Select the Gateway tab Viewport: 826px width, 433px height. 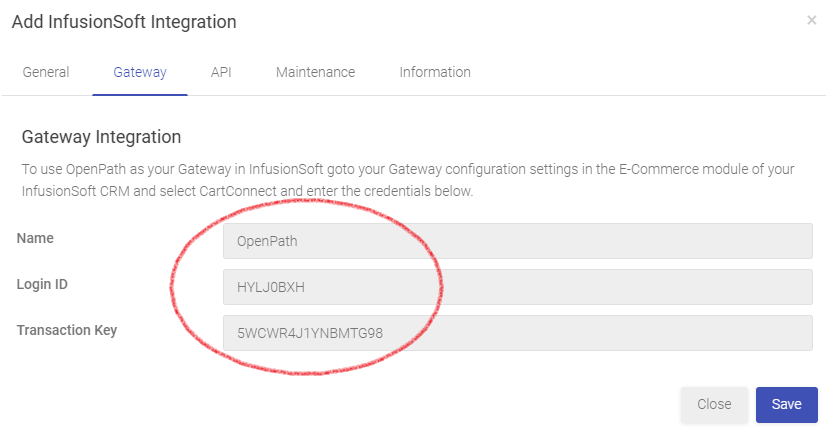[x=140, y=72]
